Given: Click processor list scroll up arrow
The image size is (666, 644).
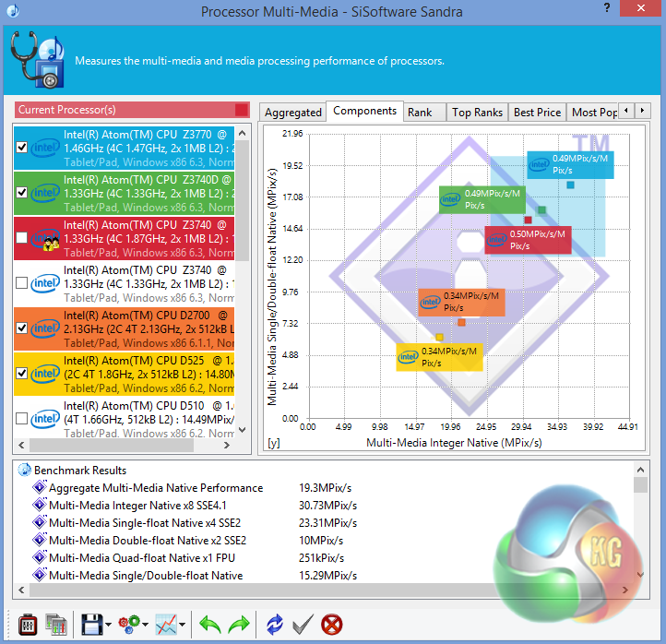Looking at the screenshot, I should 243,133.
